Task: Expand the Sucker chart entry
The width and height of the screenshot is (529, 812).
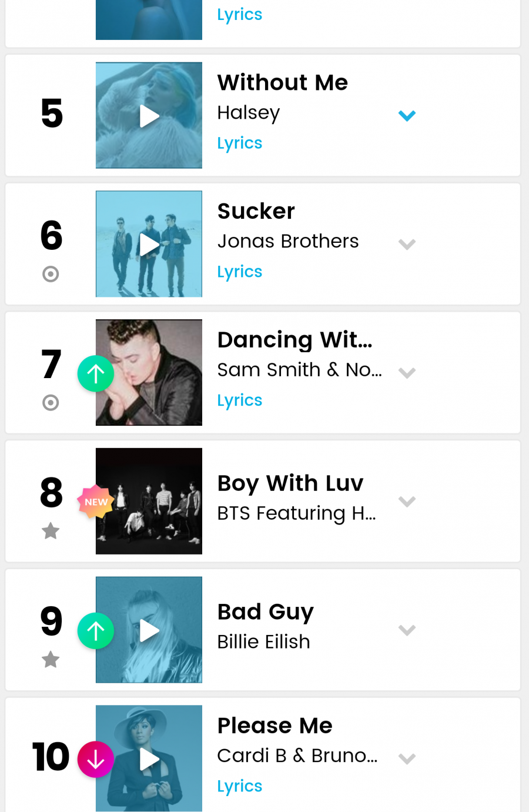Action: [x=407, y=245]
